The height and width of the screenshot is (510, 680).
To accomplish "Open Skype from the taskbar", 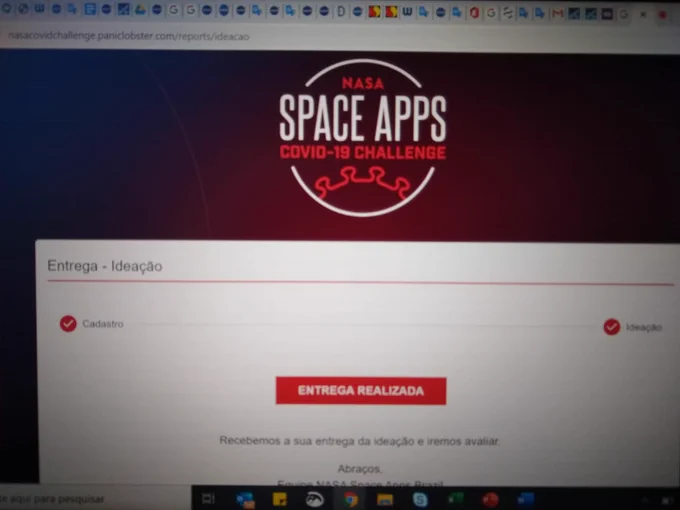I will click(x=420, y=500).
